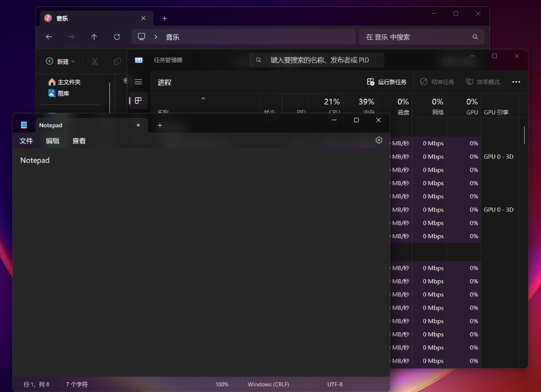
Task: Navigate up one folder level in Explorer
Action: [93, 37]
